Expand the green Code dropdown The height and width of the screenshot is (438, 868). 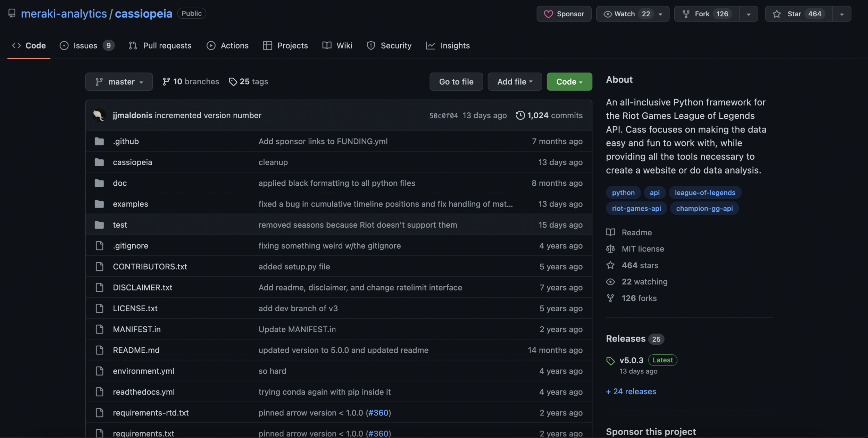click(569, 82)
